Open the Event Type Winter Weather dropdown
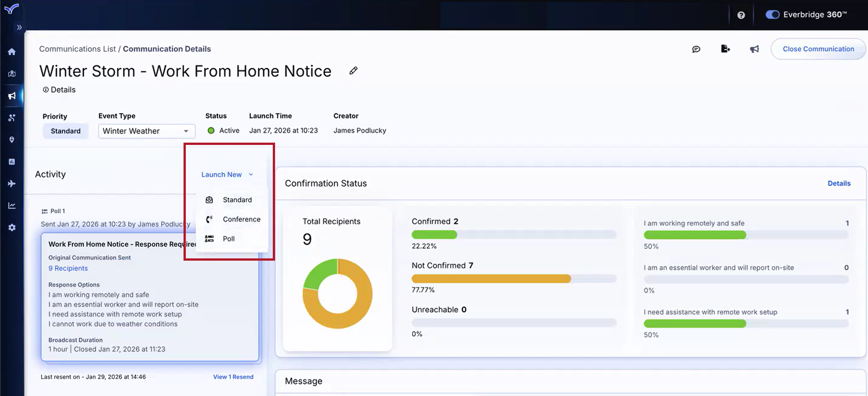 [x=147, y=131]
